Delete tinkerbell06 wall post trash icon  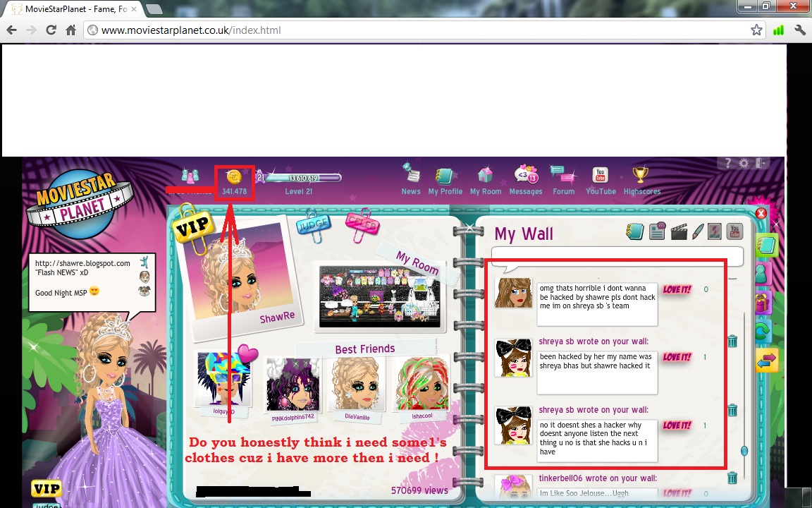(732, 478)
